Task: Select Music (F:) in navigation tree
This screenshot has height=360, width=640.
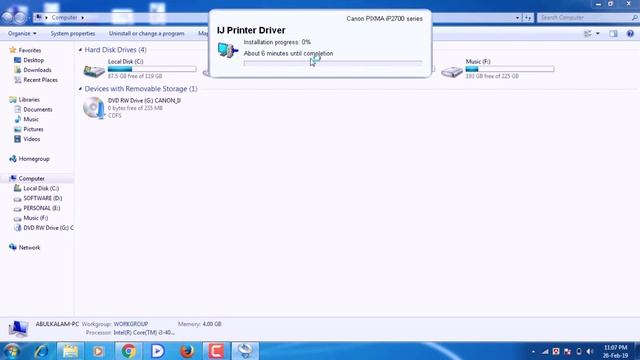Action: [x=36, y=218]
